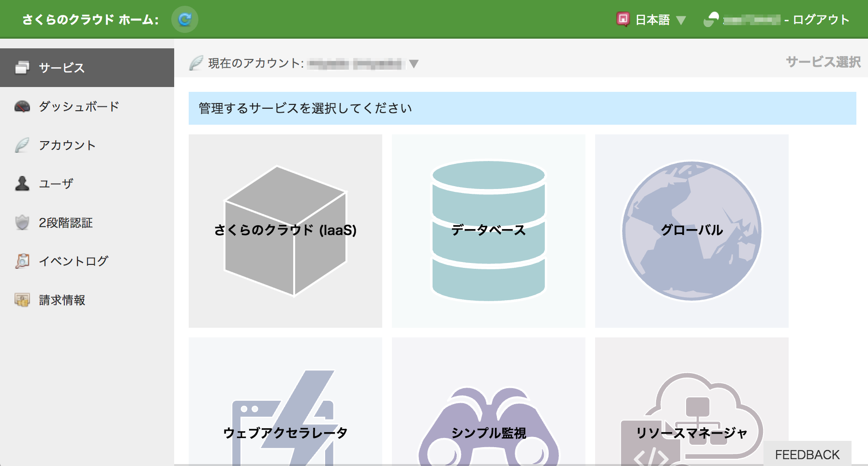868x466 pixels.
Task: Select the さくらのクラウド (IaaS) service tile
Action: pyautogui.click(x=285, y=231)
